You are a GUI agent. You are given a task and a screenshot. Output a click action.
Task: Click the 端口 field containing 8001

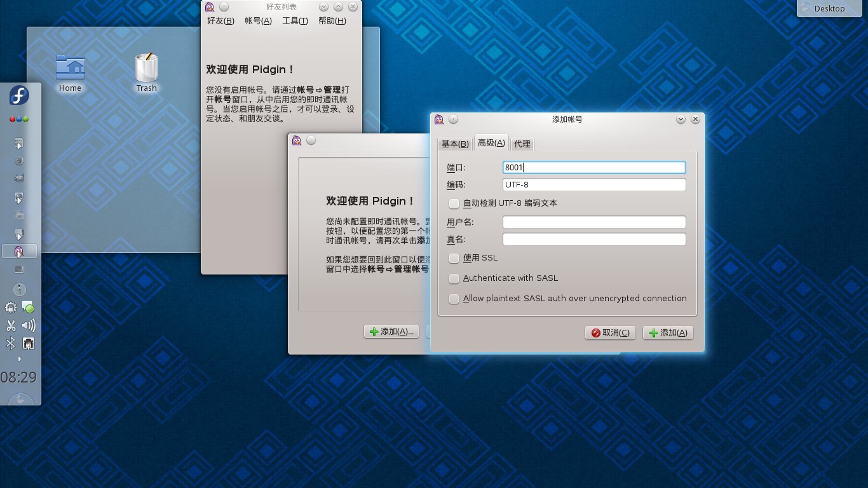(x=594, y=167)
